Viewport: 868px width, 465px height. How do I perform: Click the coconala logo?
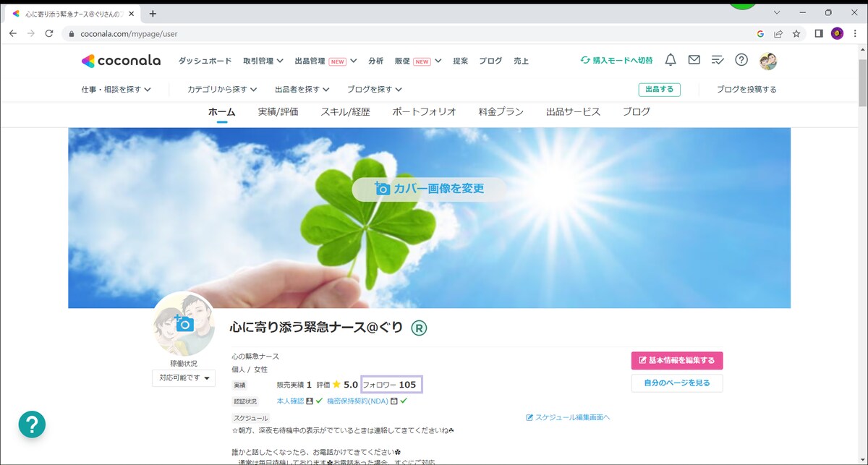click(121, 61)
